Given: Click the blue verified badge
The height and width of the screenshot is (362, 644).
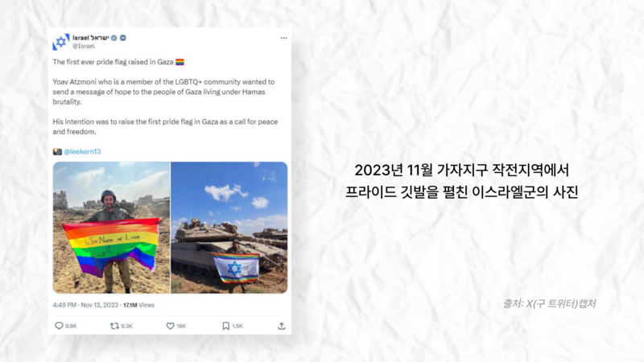Looking at the screenshot, I should pos(123,38).
